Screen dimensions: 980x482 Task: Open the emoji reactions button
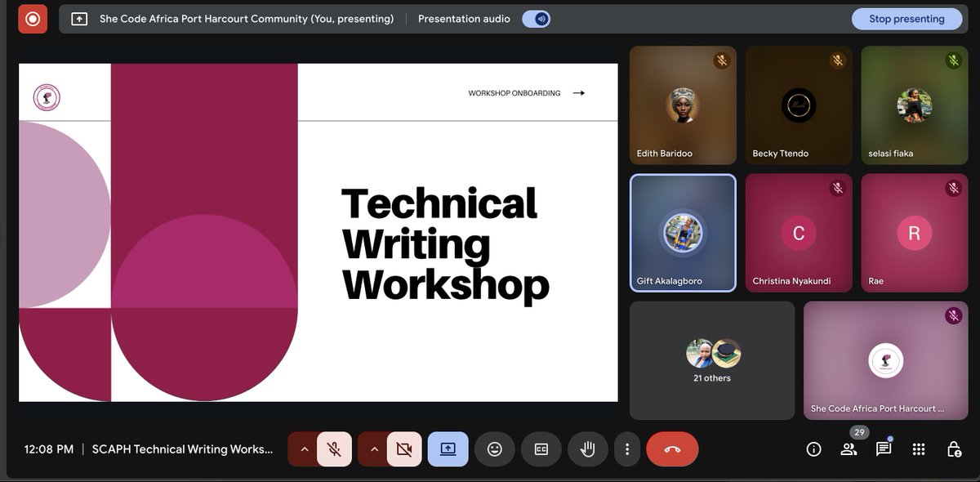coord(495,449)
